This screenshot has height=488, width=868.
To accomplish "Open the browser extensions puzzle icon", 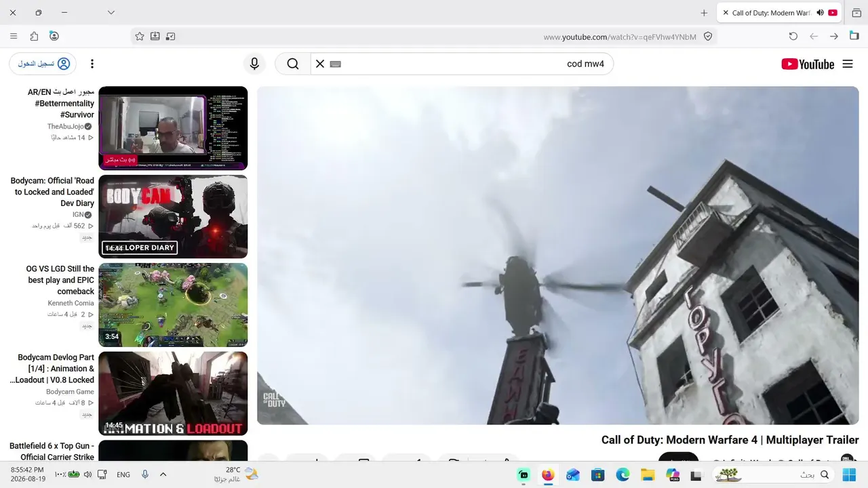I will pos(34,36).
